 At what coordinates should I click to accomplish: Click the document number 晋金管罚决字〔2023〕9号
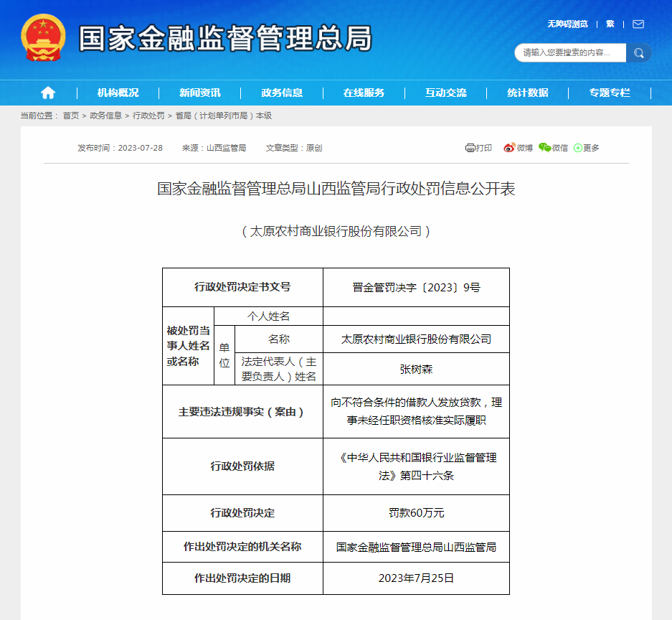click(416, 287)
